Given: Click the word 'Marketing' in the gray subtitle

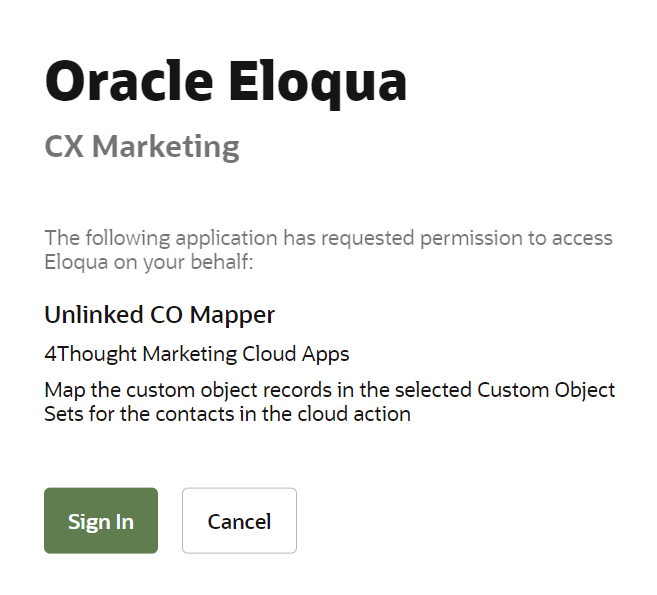Looking at the screenshot, I should 166,147.
